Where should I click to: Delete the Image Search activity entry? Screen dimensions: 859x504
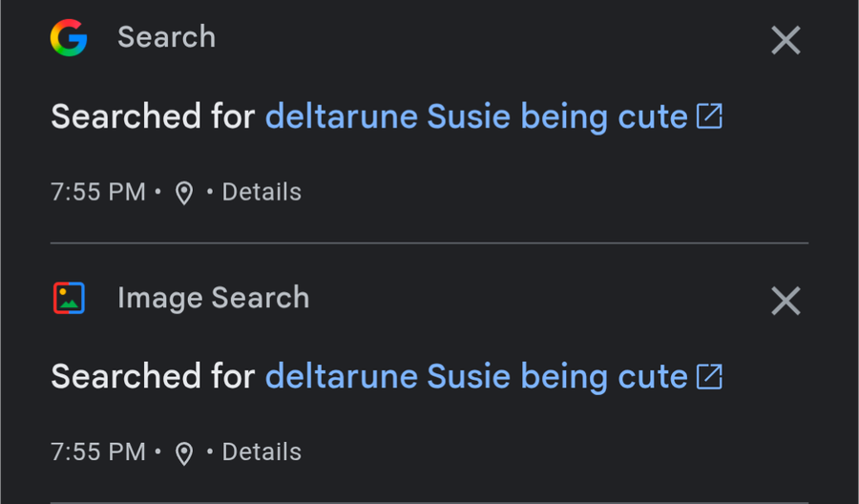click(786, 302)
